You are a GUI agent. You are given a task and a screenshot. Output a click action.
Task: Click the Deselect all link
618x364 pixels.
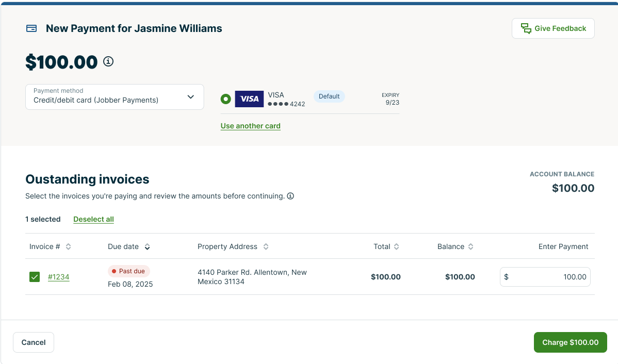(93, 219)
